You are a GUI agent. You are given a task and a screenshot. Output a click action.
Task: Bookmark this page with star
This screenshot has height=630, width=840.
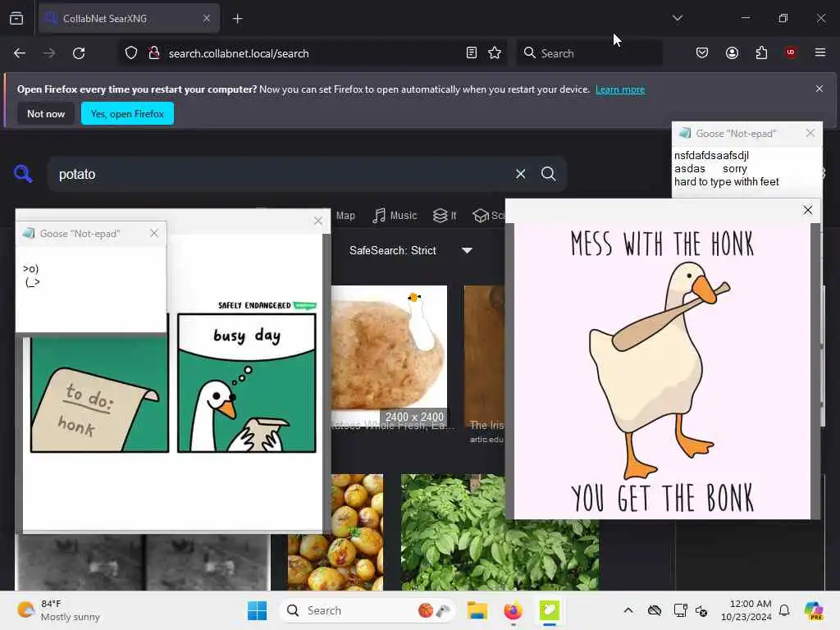[495, 52]
